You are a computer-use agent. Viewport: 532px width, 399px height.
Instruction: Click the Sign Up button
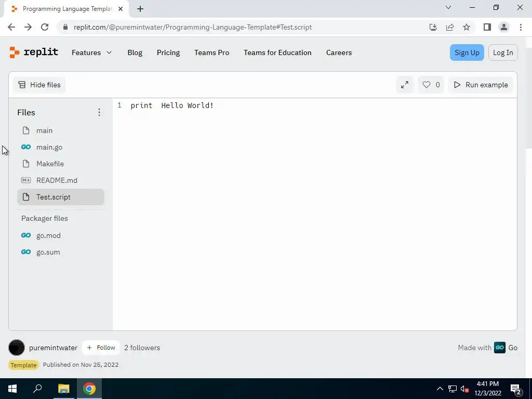[x=467, y=52]
